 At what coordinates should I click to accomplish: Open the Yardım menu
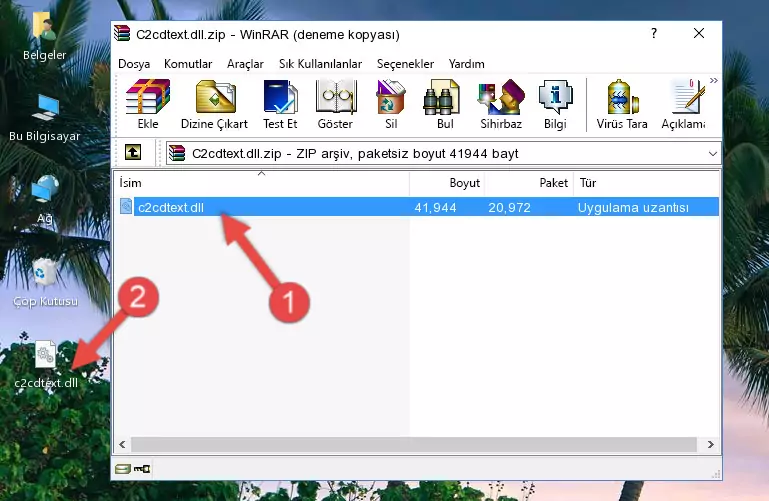(x=466, y=64)
